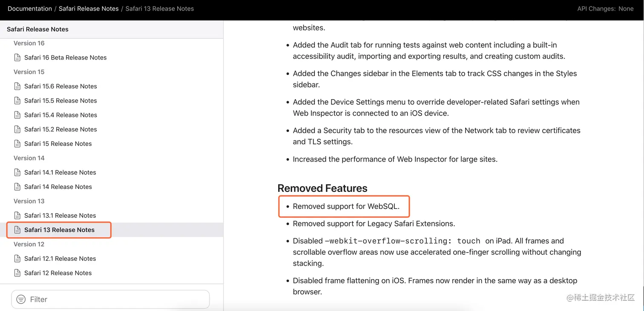The height and width of the screenshot is (311, 644).
Task: Click the Filter input field
Action: pyautogui.click(x=110, y=300)
